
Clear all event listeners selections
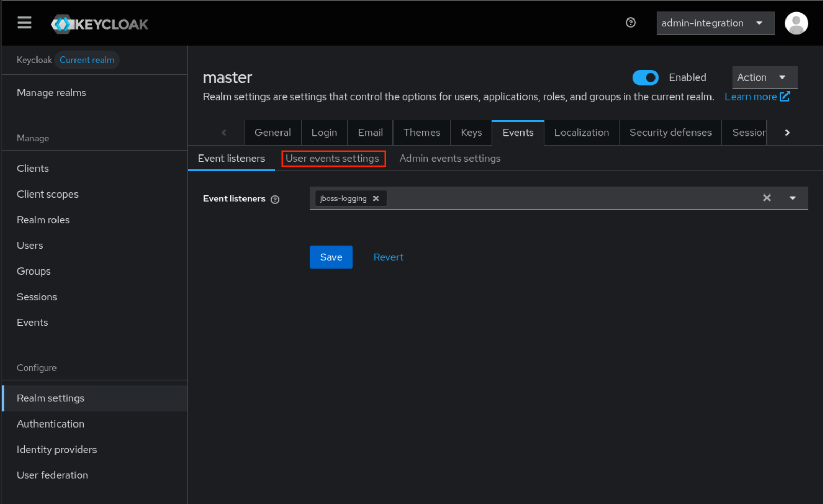tap(766, 198)
